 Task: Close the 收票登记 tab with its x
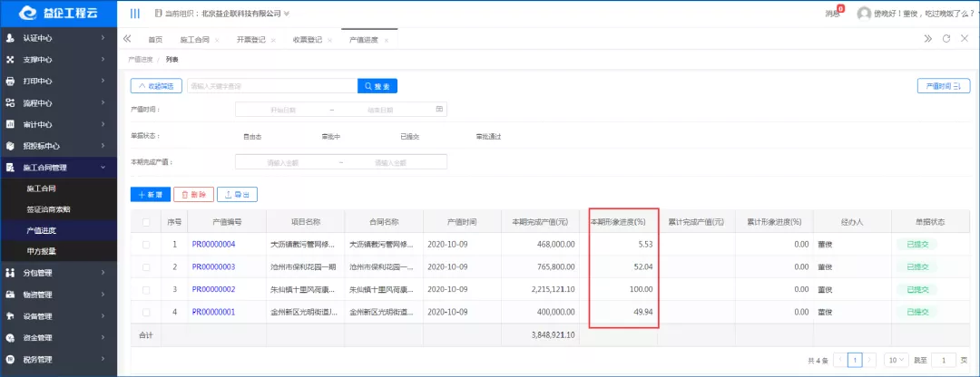click(329, 40)
